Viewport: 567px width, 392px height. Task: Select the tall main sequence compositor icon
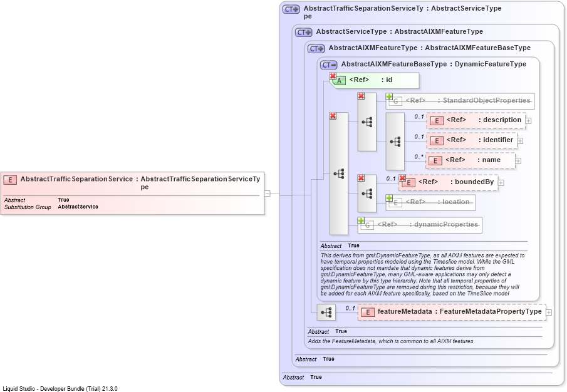(x=339, y=174)
